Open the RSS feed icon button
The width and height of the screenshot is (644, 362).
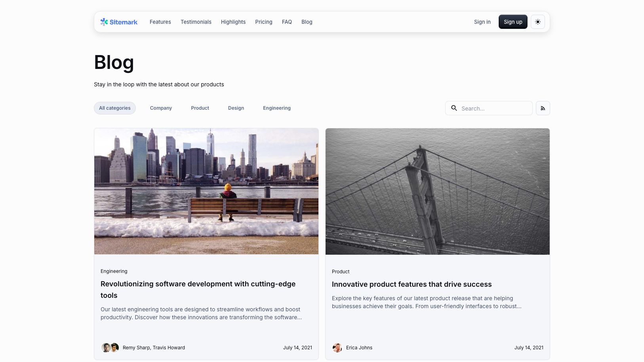(x=543, y=108)
